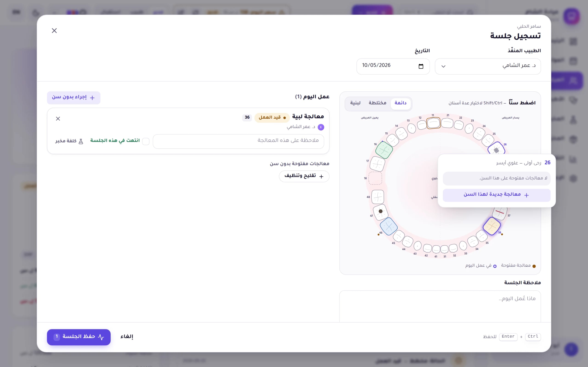The image size is (588, 367).
Task: Add 'تقليح وتنظيف' open treatment
Action: coord(304,176)
